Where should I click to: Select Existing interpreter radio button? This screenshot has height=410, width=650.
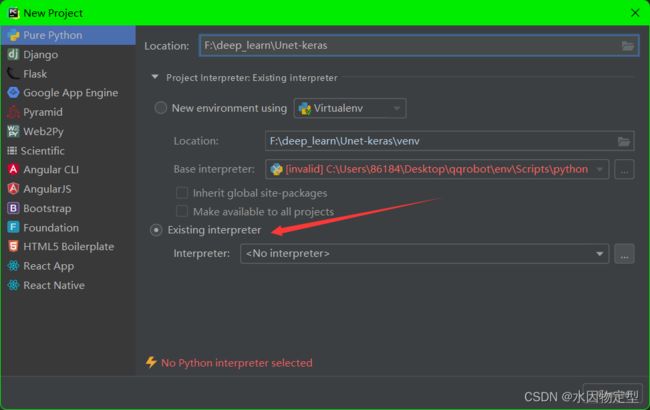[x=156, y=230]
